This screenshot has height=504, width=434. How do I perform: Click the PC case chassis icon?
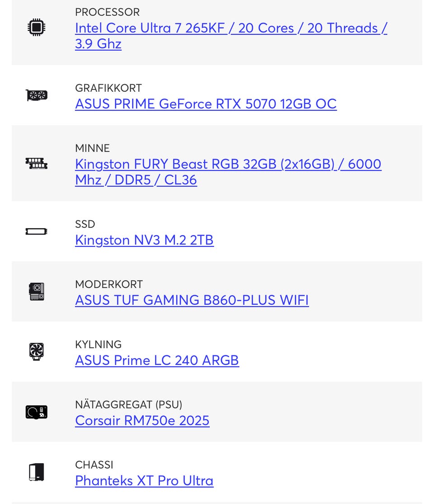36,472
